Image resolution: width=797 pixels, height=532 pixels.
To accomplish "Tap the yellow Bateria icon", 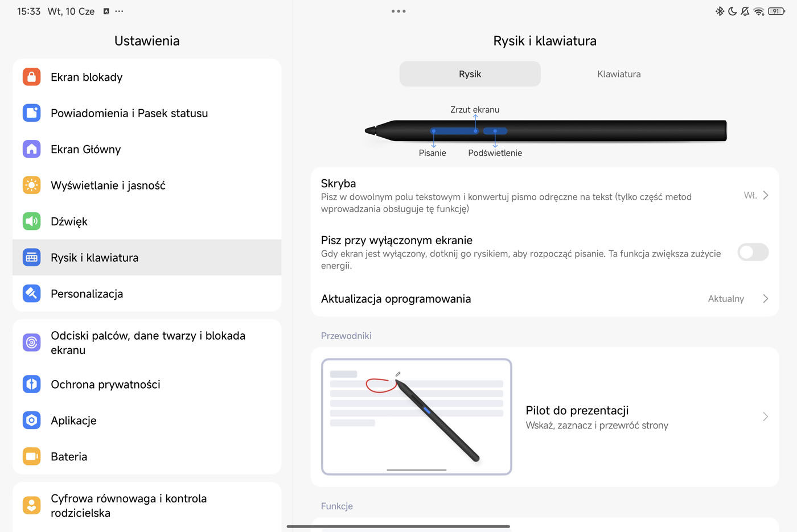I will pos(32,456).
